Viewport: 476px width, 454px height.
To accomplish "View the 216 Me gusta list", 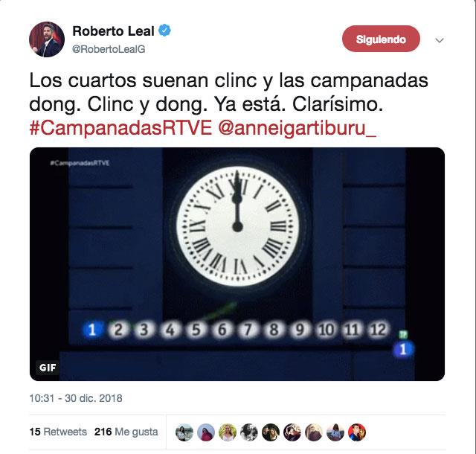I will coord(126,432).
